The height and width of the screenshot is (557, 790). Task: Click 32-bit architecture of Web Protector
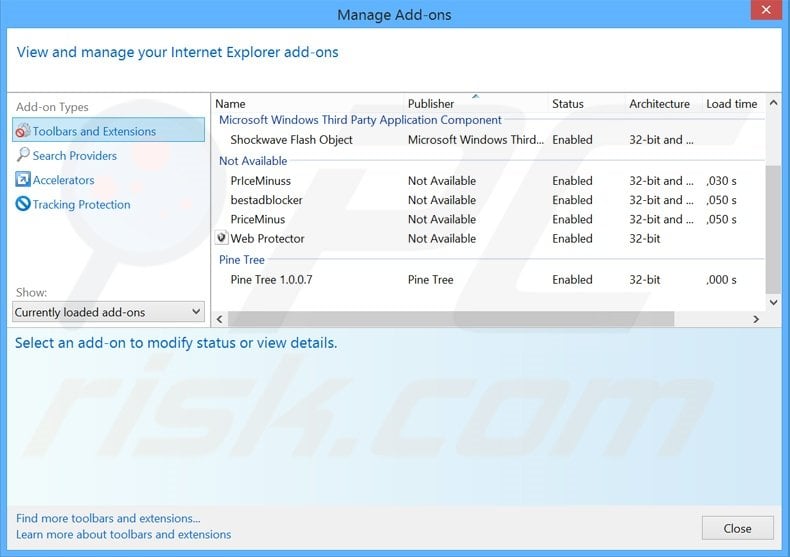coord(644,238)
